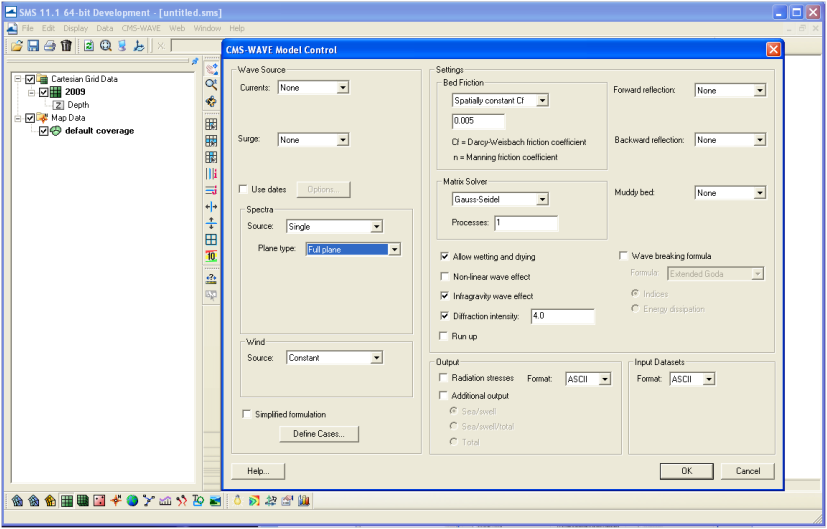Click the Processes input field

526,223
